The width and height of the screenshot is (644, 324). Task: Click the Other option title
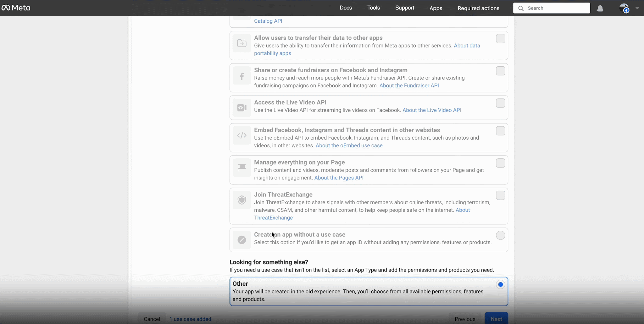240,284
